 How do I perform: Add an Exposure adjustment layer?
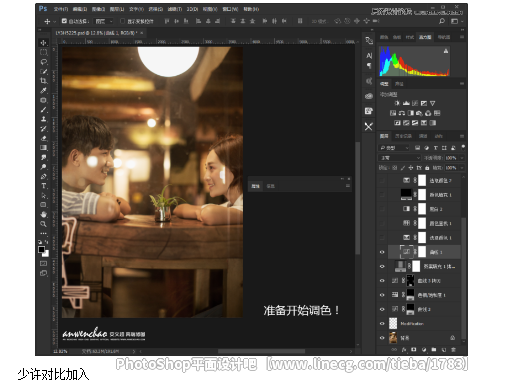(x=424, y=103)
